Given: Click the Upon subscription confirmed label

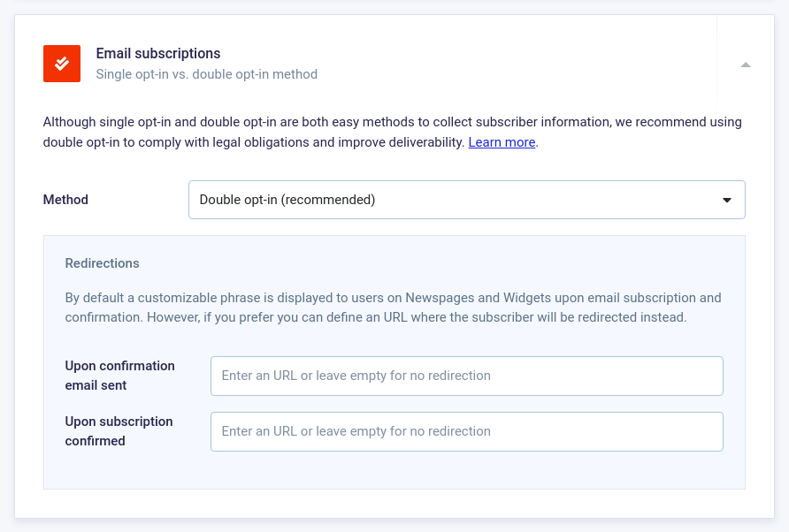Looking at the screenshot, I should (119, 431).
